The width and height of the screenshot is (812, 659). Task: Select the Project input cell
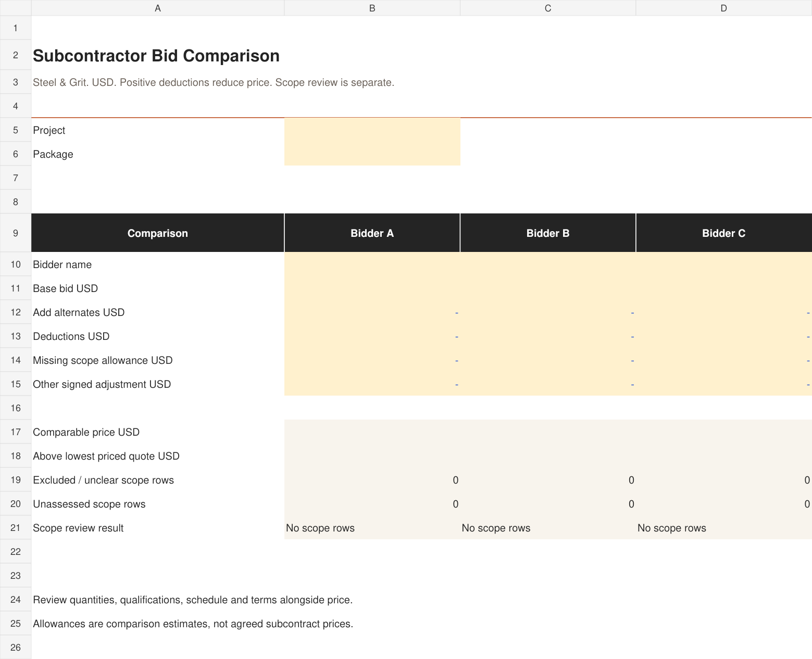point(372,130)
